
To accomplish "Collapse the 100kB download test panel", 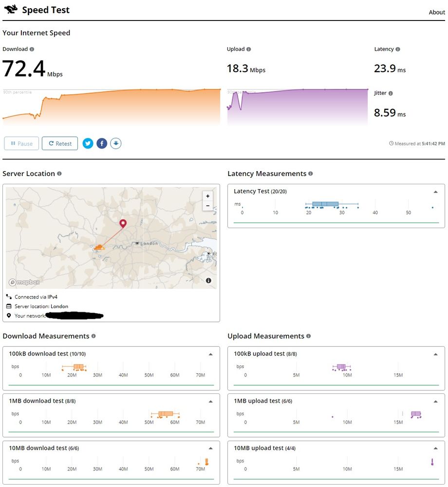I will tap(210, 354).
